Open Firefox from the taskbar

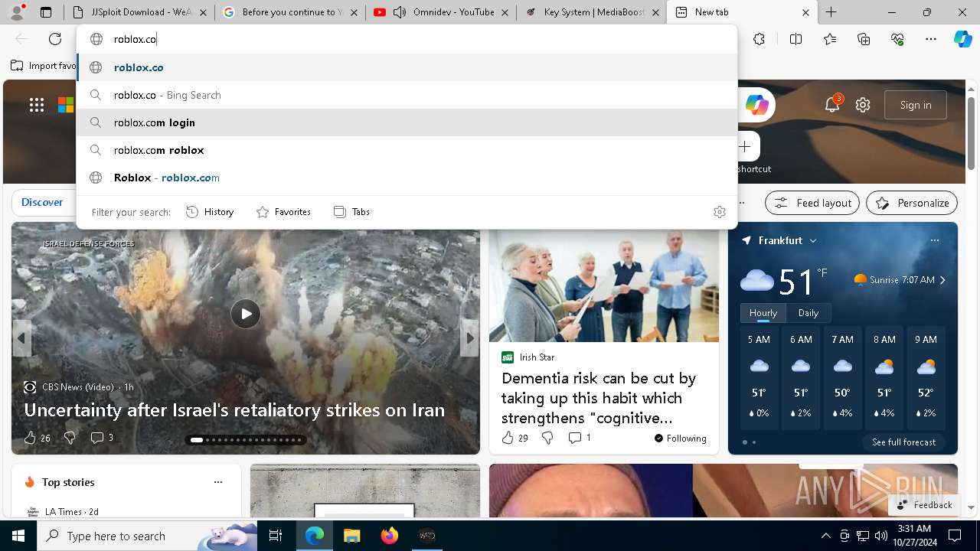point(390,536)
